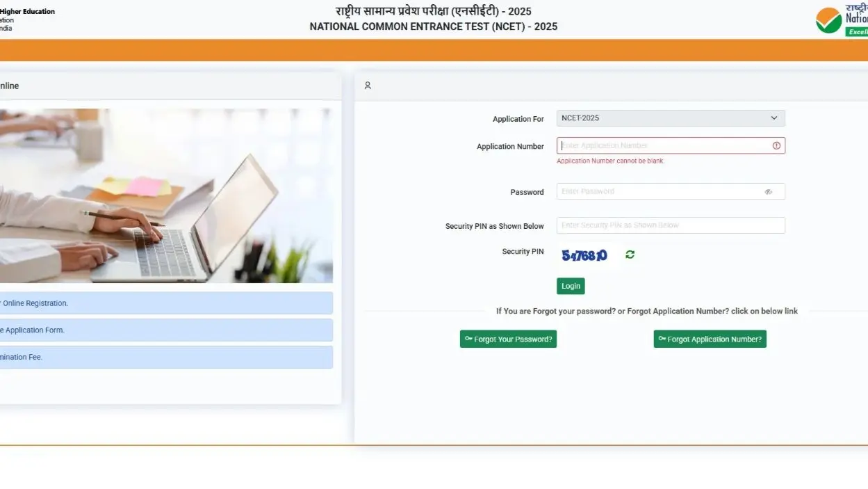Click Forgot Application Number link
Viewport: 868px width, 489px height.
[x=710, y=339]
